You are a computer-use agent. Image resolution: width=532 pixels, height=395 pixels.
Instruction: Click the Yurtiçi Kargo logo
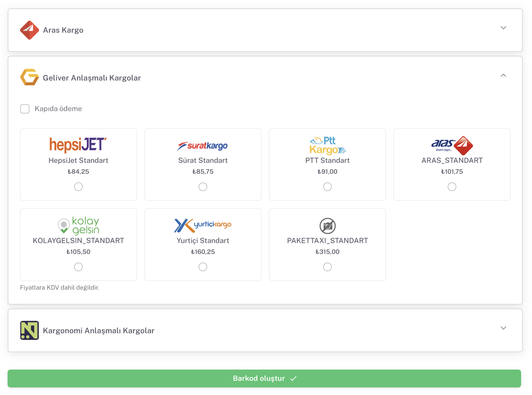tap(203, 225)
